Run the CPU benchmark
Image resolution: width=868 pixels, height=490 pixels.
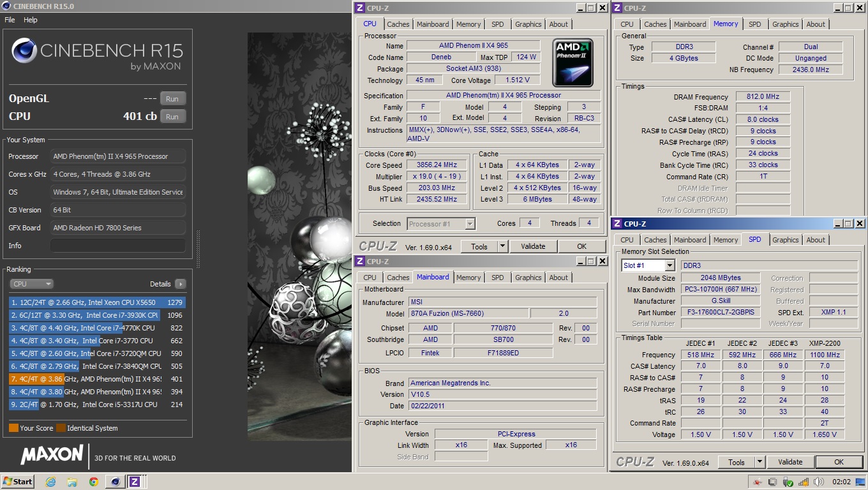[x=172, y=117]
